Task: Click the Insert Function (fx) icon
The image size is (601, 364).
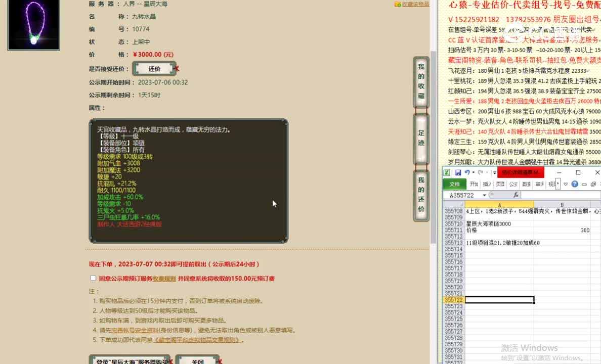Action: pyautogui.click(x=516, y=194)
